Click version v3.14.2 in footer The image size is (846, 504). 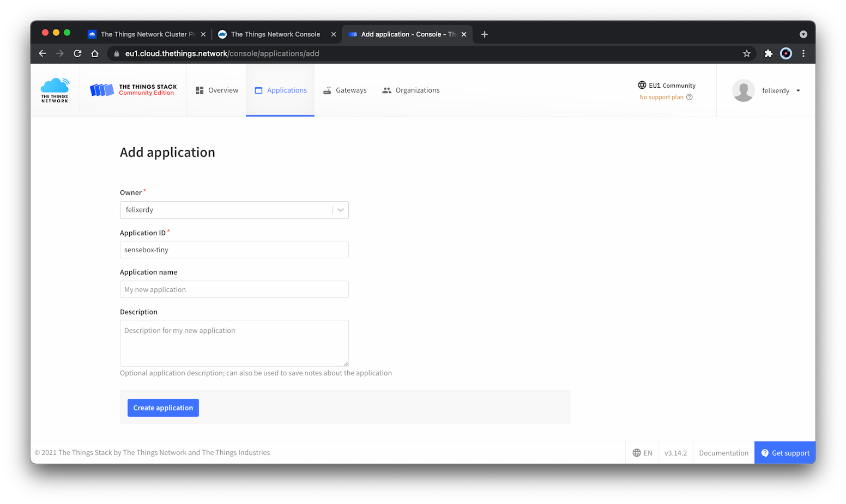point(675,453)
